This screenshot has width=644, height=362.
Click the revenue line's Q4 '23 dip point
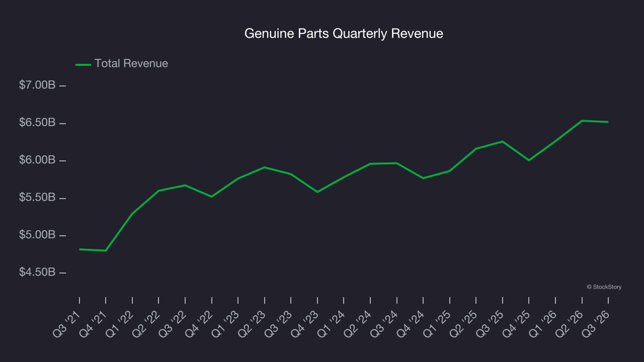coord(317,192)
